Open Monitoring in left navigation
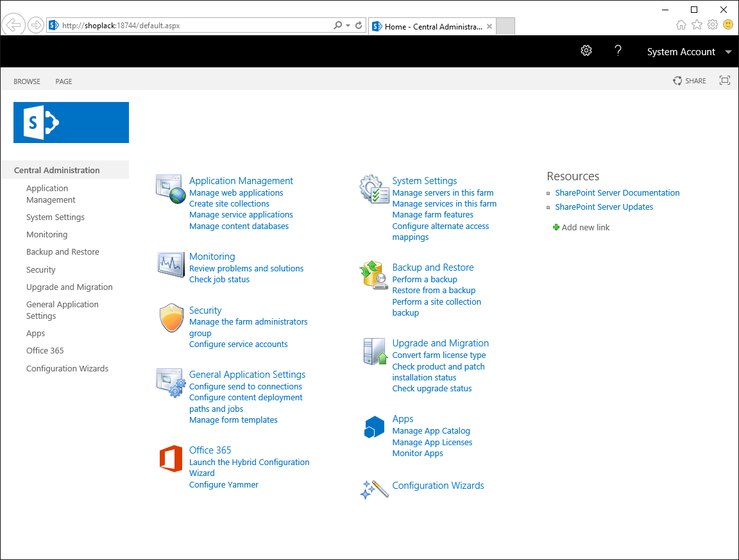This screenshot has width=739, height=560. (47, 235)
